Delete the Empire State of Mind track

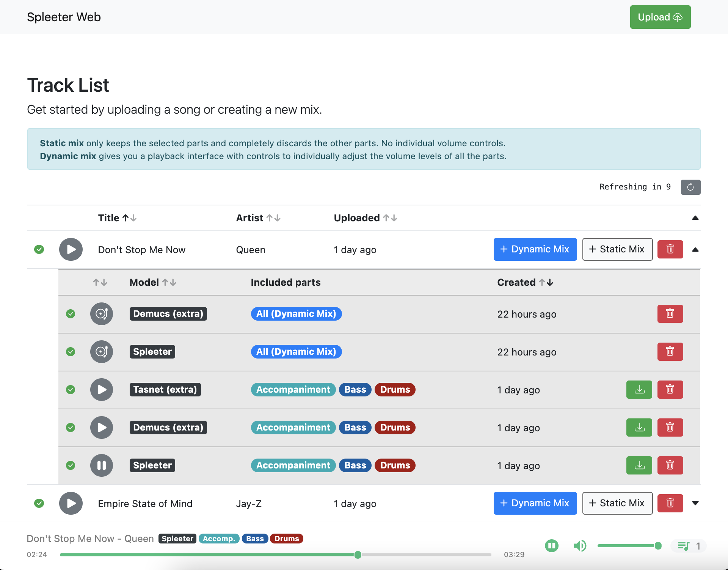click(x=670, y=503)
